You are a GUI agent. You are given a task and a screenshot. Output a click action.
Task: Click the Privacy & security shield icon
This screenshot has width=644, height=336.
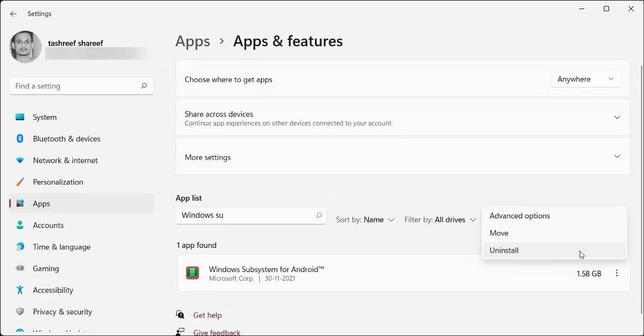click(x=20, y=312)
